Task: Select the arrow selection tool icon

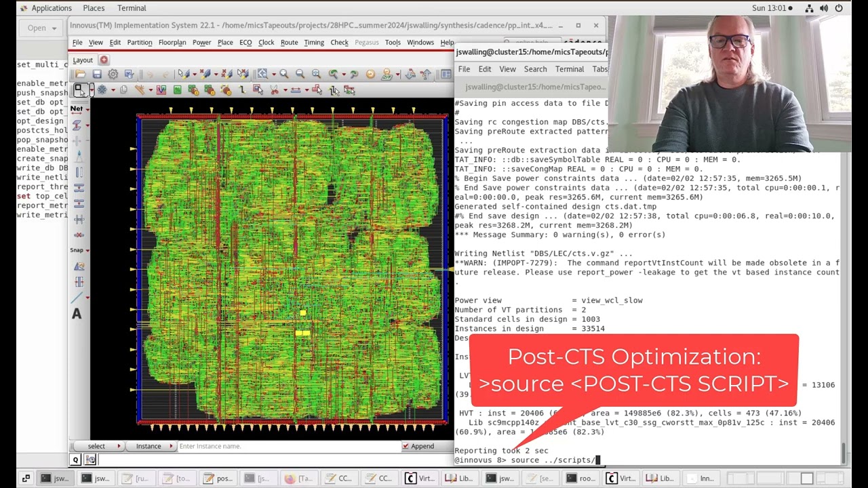Action: (x=79, y=89)
